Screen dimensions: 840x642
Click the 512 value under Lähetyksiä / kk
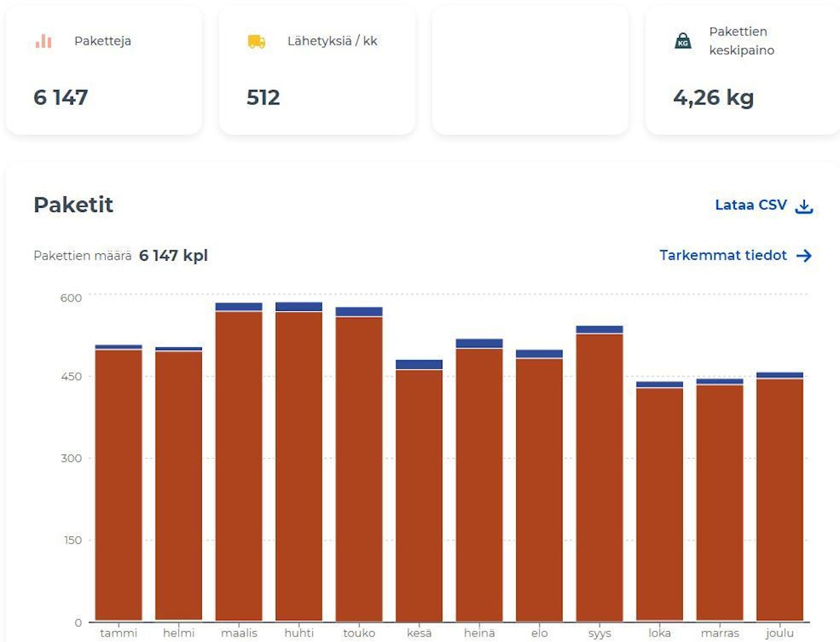click(263, 98)
